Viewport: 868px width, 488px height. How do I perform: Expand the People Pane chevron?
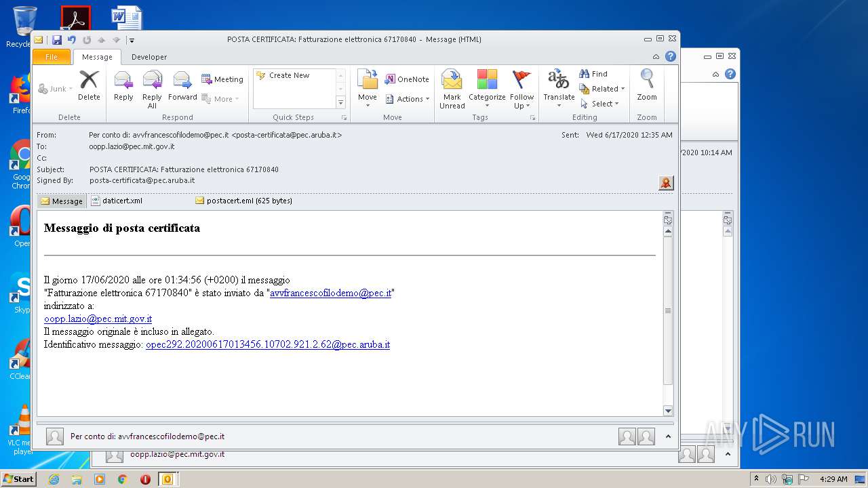(668, 436)
